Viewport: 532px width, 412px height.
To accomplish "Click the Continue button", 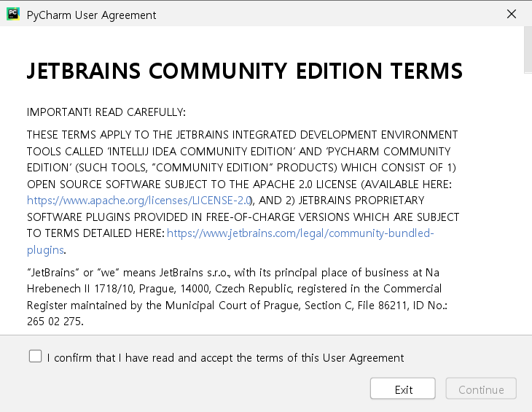I will tap(481, 389).
